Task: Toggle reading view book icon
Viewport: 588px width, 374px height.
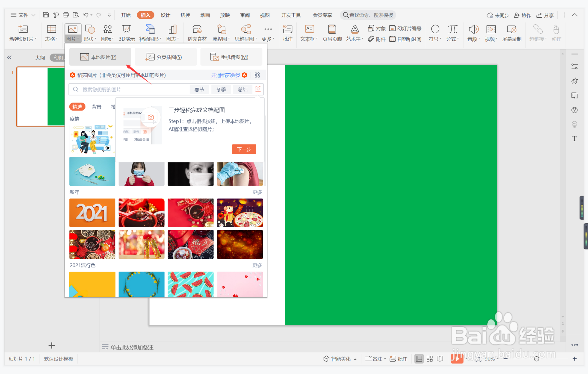Action: click(x=440, y=359)
